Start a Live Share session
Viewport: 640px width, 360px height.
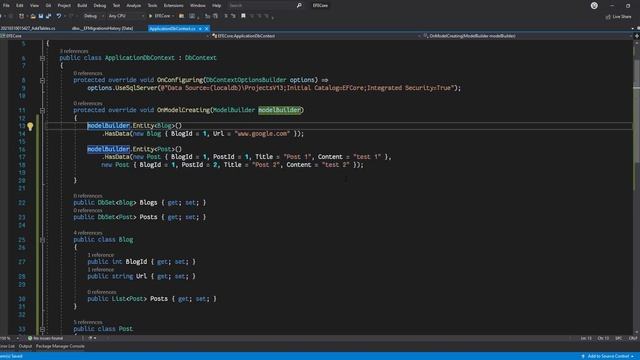619,17
